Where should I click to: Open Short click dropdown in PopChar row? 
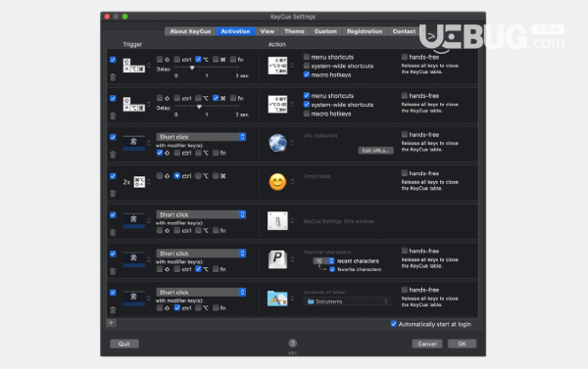click(x=201, y=254)
